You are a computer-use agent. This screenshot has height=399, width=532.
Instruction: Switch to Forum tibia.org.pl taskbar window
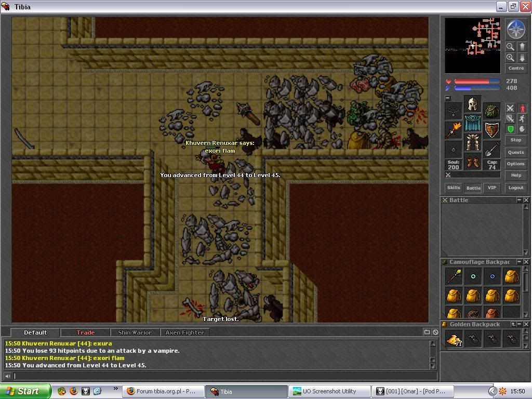click(163, 391)
